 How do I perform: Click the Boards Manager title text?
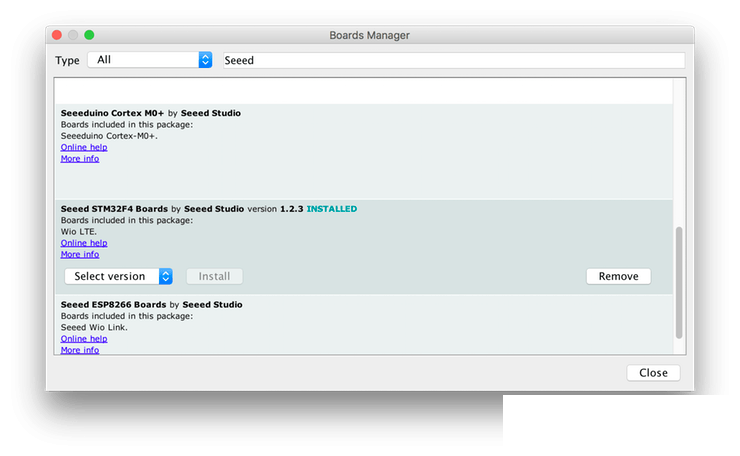[x=370, y=35]
